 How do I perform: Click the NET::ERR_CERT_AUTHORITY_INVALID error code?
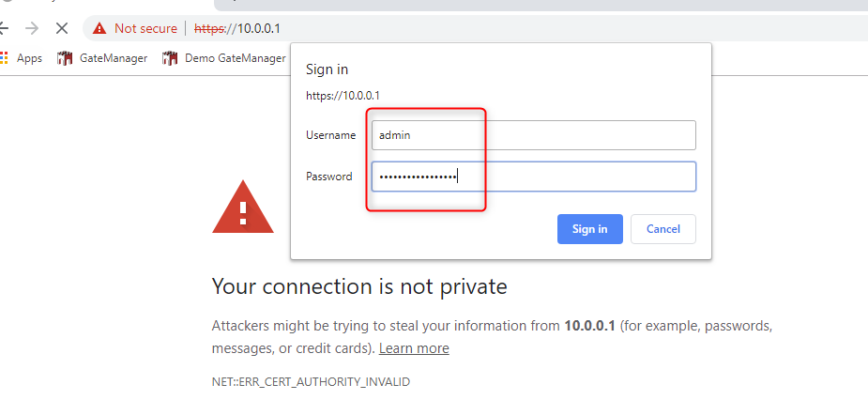coord(312,382)
